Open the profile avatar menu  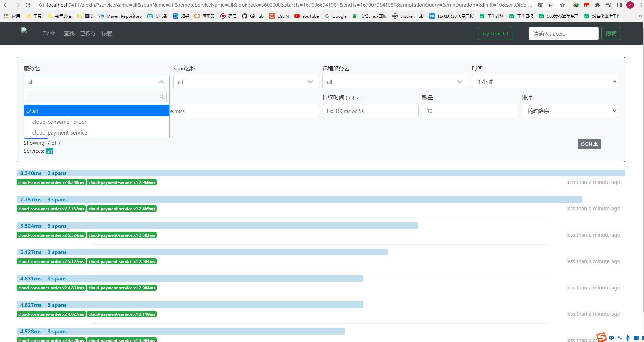(x=630, y=5)
